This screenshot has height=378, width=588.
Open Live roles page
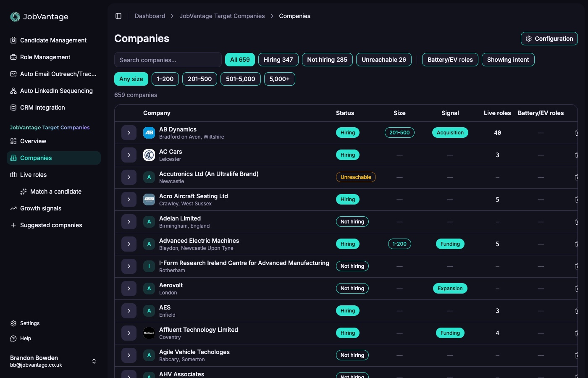pyautogui.click(x=54, y=175)
